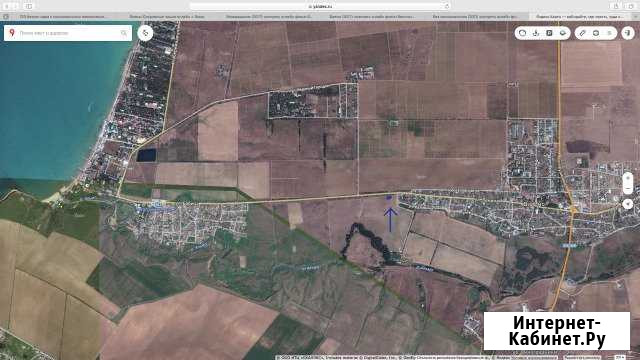Reload the page via address bar icon

pos(447,6)
